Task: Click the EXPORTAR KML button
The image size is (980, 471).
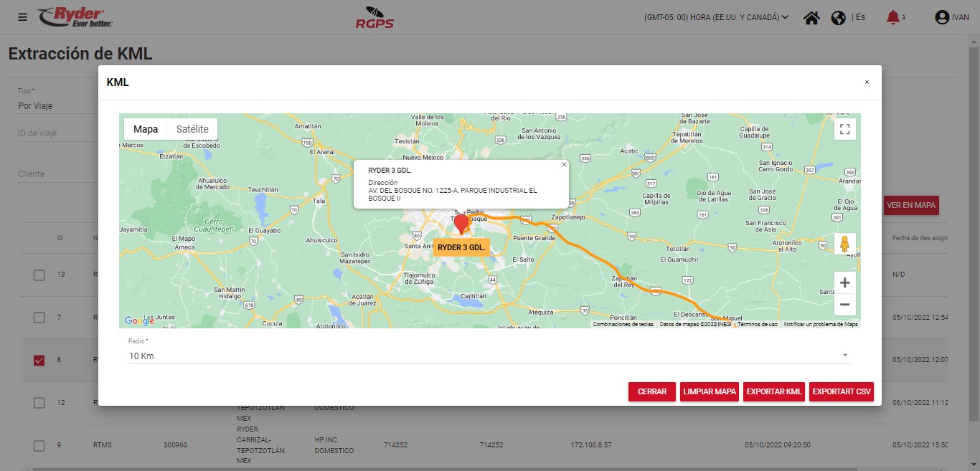Action: coord(774,392)
